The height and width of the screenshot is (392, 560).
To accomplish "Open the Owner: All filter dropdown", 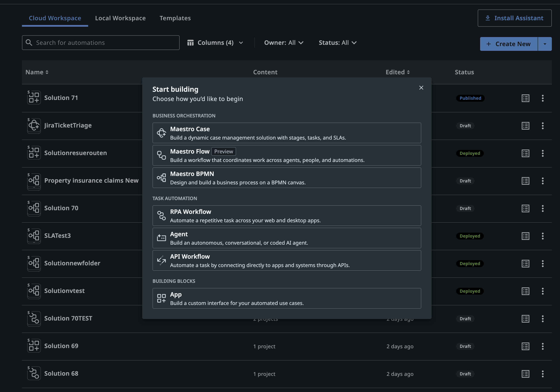I will pos(284,43).
